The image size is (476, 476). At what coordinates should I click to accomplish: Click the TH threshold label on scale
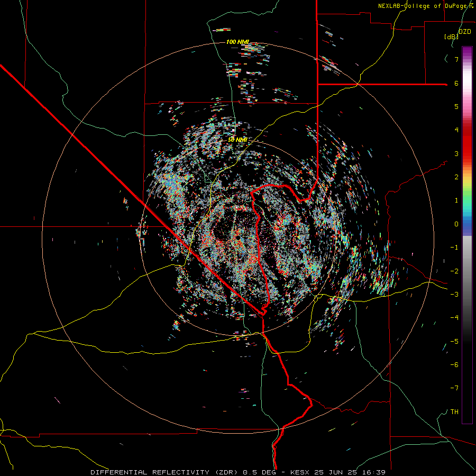[x=454, y=412]
